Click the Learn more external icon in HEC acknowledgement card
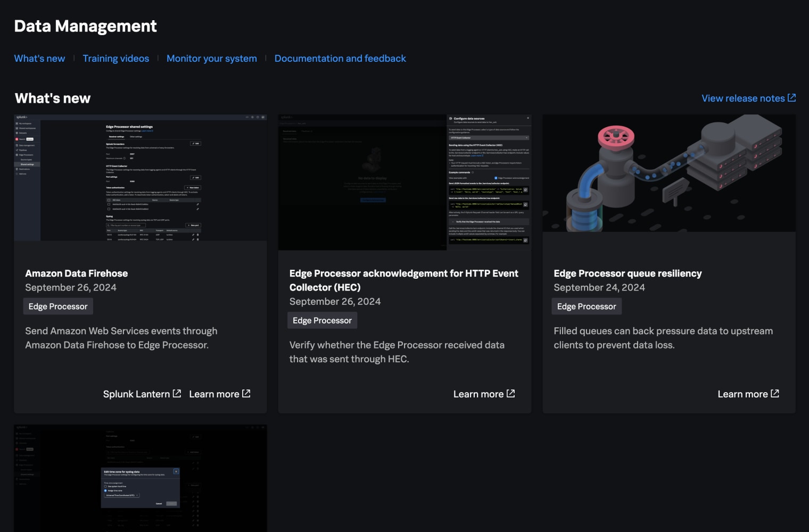 (510, 394)
